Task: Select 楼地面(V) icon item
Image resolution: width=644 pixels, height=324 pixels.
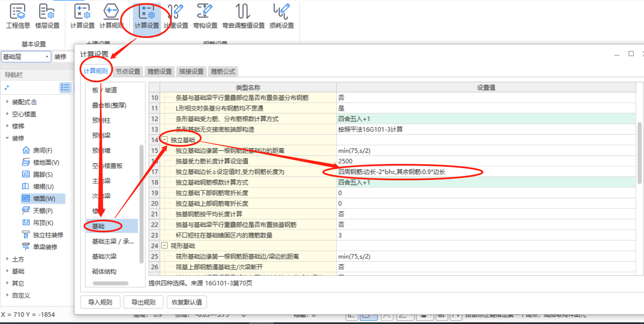Action: [x=26, y=162]
